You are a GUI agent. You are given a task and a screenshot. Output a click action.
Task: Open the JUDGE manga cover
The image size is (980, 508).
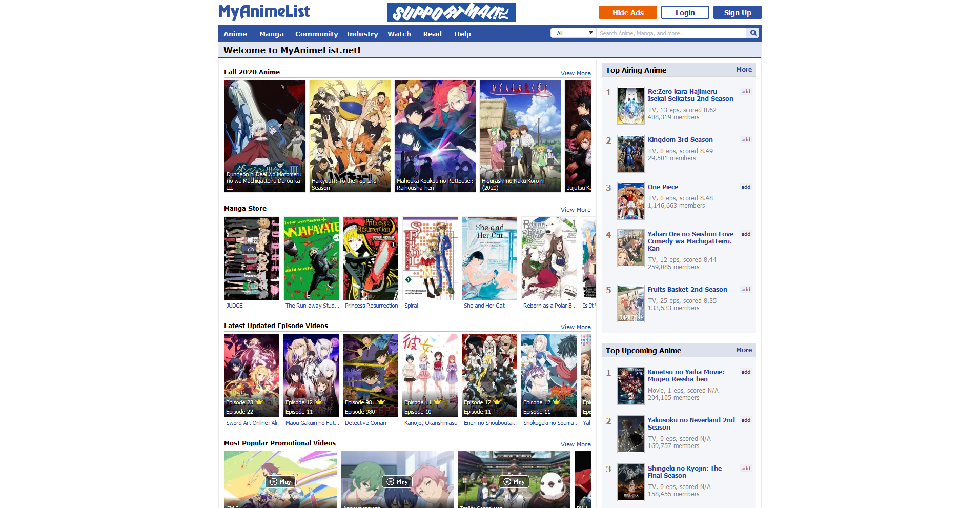tap(252, 258)
